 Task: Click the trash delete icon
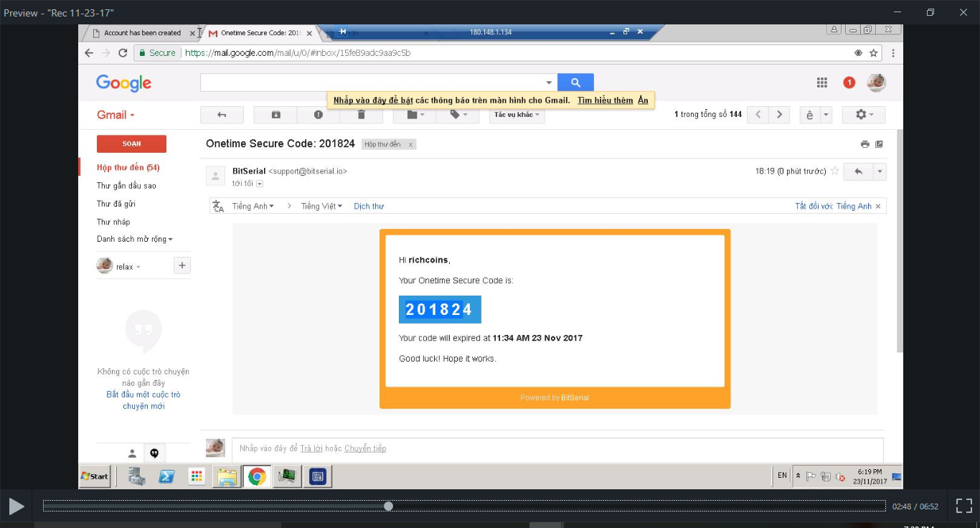[361, 115]
